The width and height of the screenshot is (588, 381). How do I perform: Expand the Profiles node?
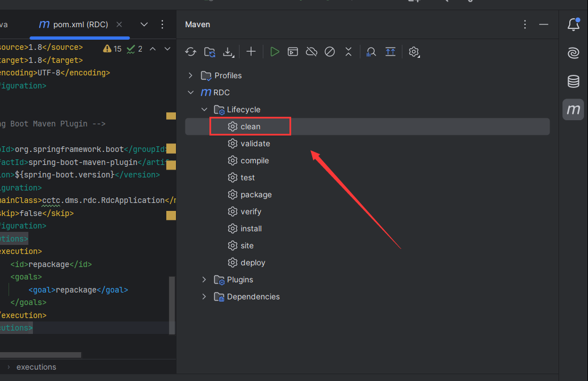[191, 75]
